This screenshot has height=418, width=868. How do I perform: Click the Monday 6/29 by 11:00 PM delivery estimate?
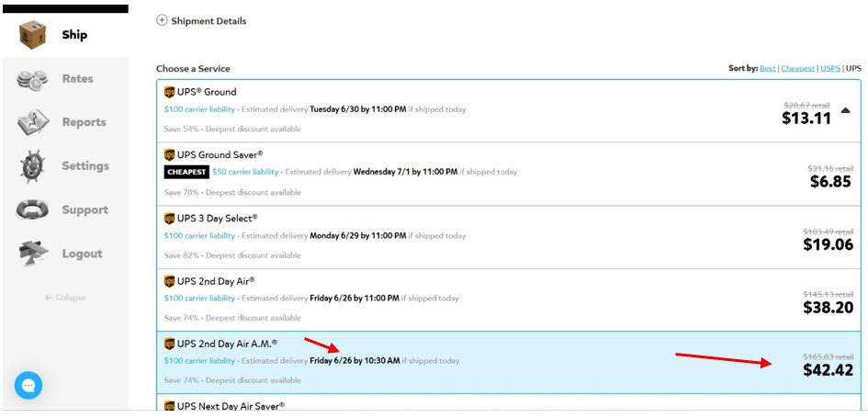click(x=357, y=236)
